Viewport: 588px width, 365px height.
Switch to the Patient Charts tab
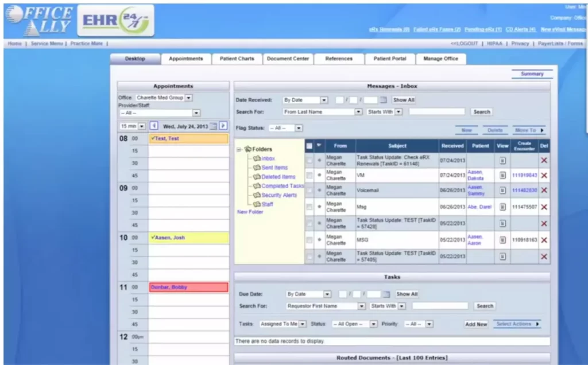point(237,58)
